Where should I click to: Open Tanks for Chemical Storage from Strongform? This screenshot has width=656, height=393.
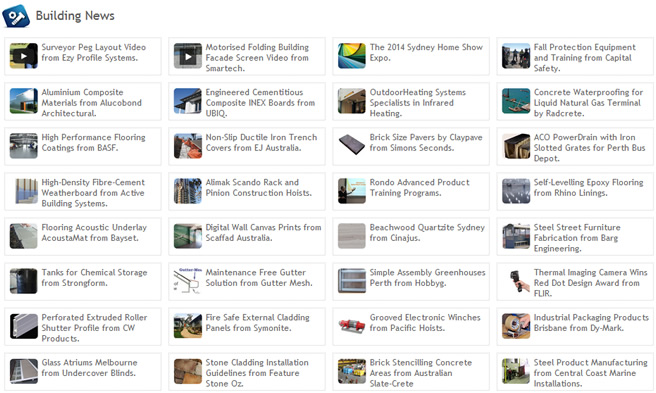coord(94,278)
